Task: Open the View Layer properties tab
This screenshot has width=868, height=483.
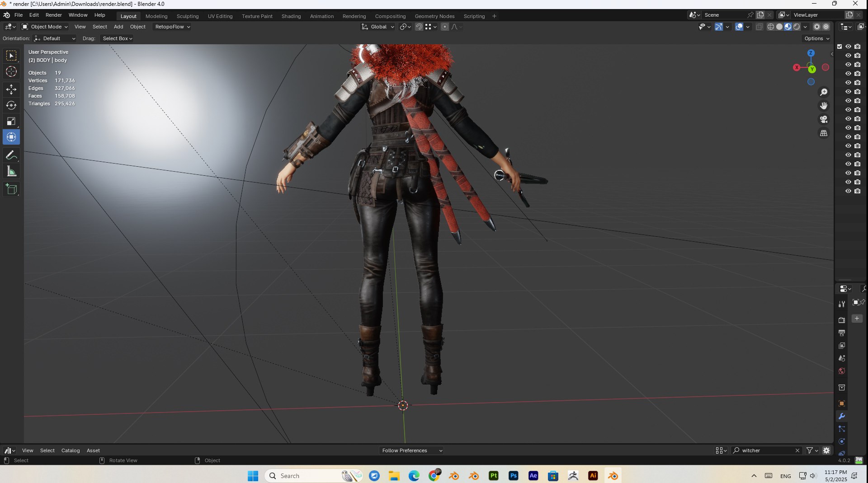Action: point(842,346)
